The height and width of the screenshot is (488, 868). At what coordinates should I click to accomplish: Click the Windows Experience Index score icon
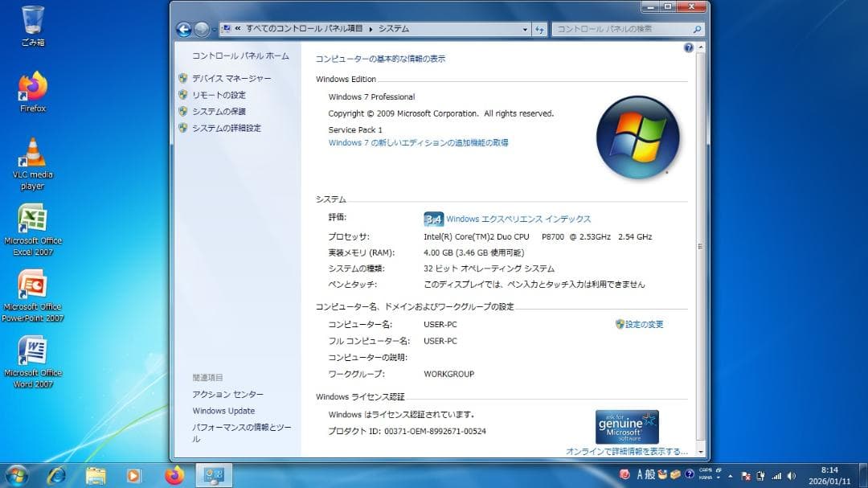point(432,219)
